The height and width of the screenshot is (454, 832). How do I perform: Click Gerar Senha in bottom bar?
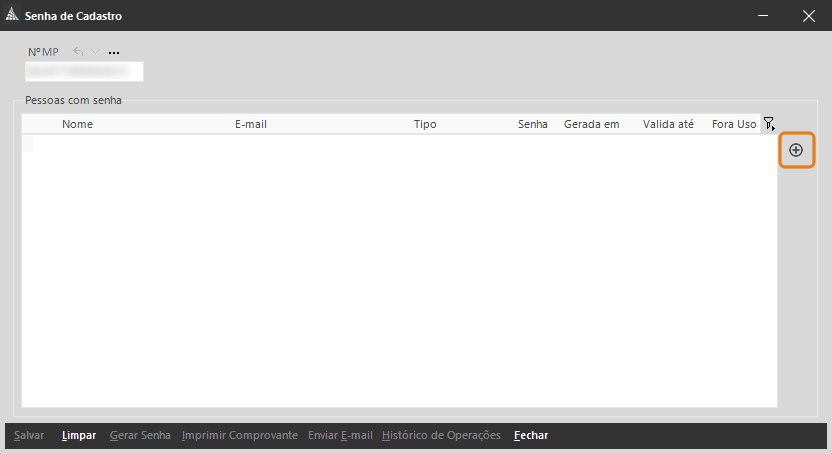pos(140,435)
